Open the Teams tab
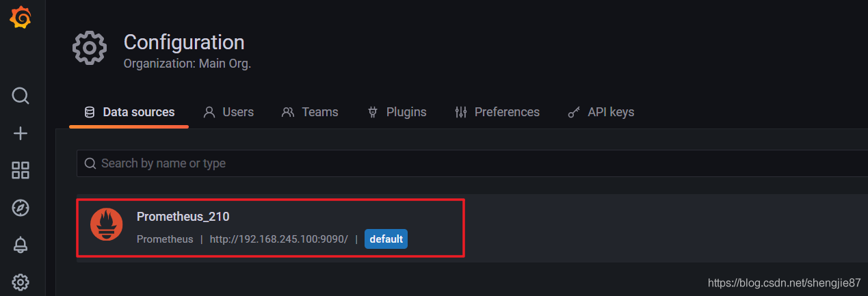This screenshot has height=296, width=868. click(x=310, y=112)
